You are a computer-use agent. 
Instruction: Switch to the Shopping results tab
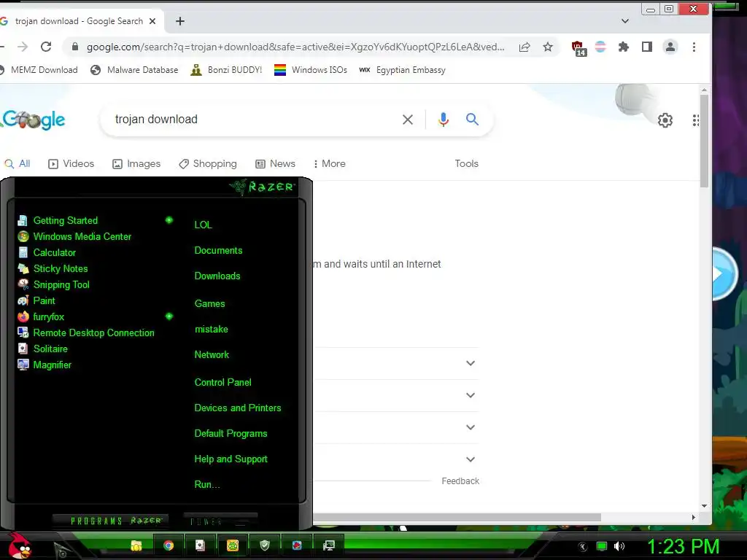208,164
